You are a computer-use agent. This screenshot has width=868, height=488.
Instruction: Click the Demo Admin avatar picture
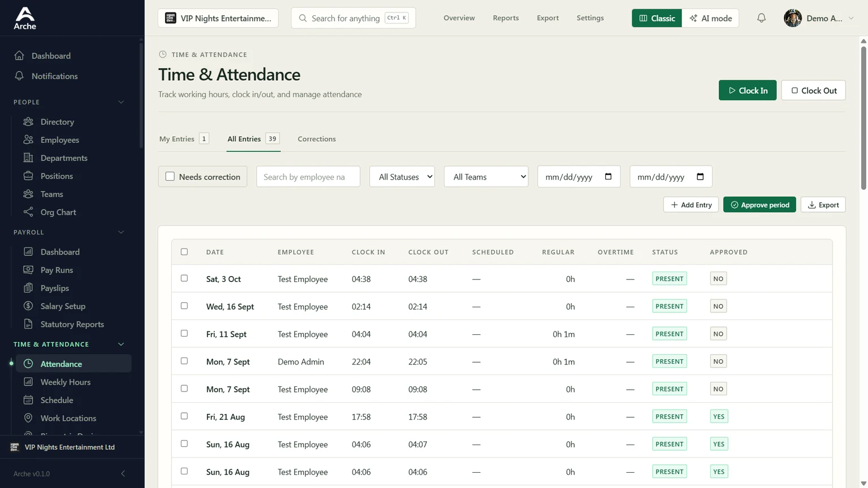793,18
